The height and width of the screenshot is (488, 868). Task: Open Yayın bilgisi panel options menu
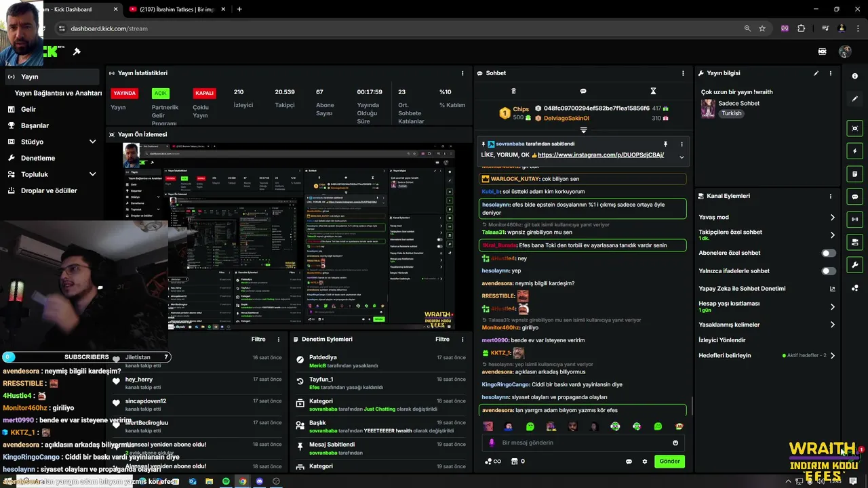[830, 73]
